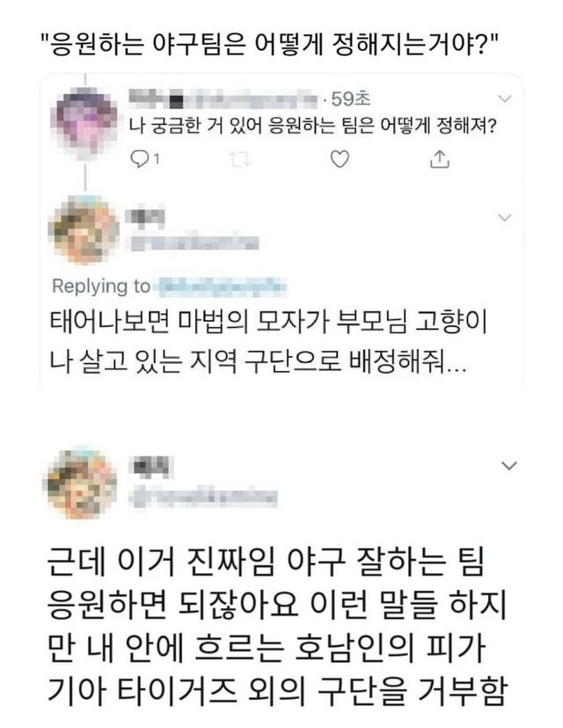Expand chevron menu on bottom tweet
This screenshot has height=728, width=563.
click(509, 465)
